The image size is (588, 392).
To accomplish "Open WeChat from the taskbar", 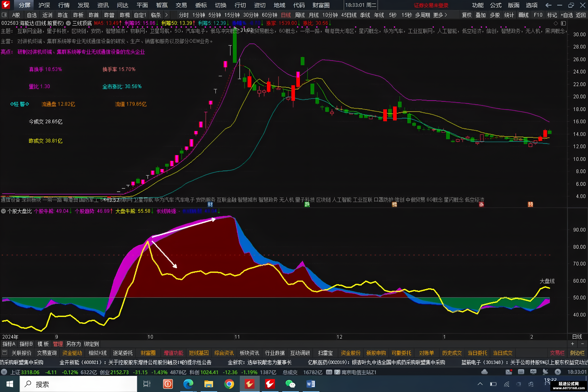I will pos(290,384).
